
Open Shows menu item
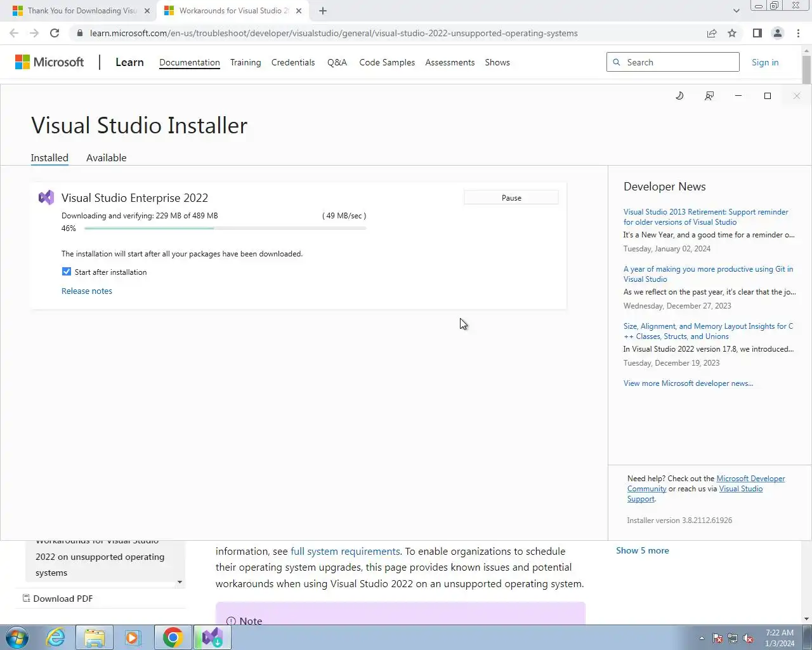[497, 62]
